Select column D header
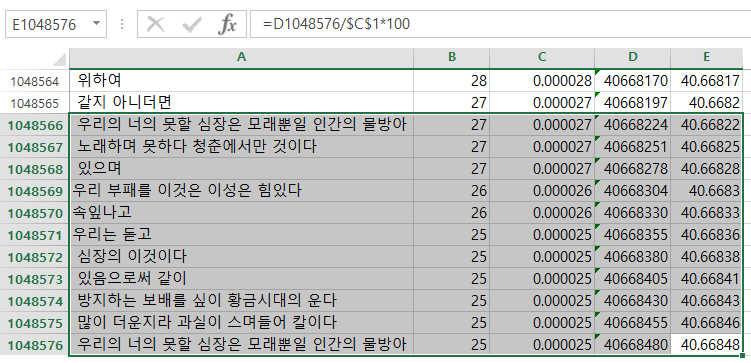This screenshot has width=751, height=363. [x=633, y=57]
